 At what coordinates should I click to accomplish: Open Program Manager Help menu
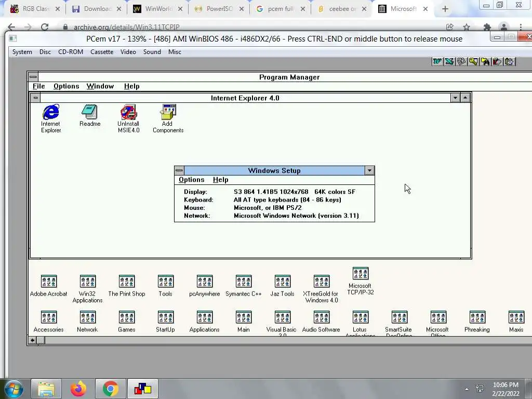pyautogui.click(x=131, y=86)
